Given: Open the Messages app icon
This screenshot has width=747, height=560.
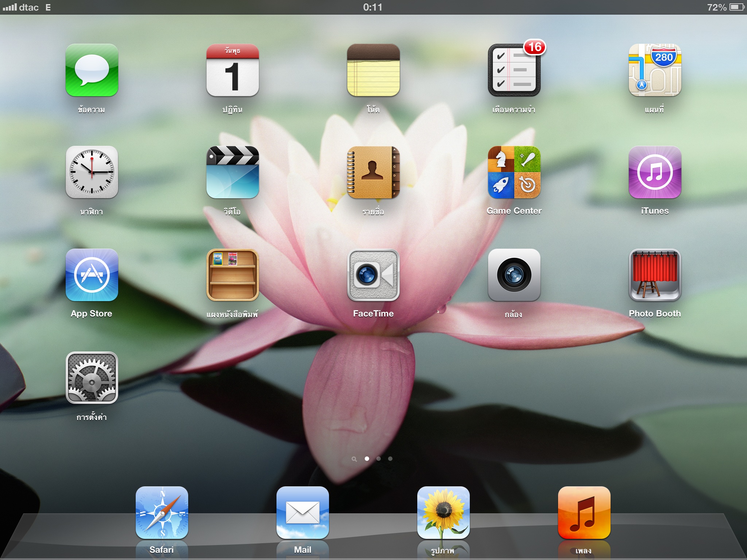Looking at the screenshot, I should pyautogui.click(x=92, y=70).
